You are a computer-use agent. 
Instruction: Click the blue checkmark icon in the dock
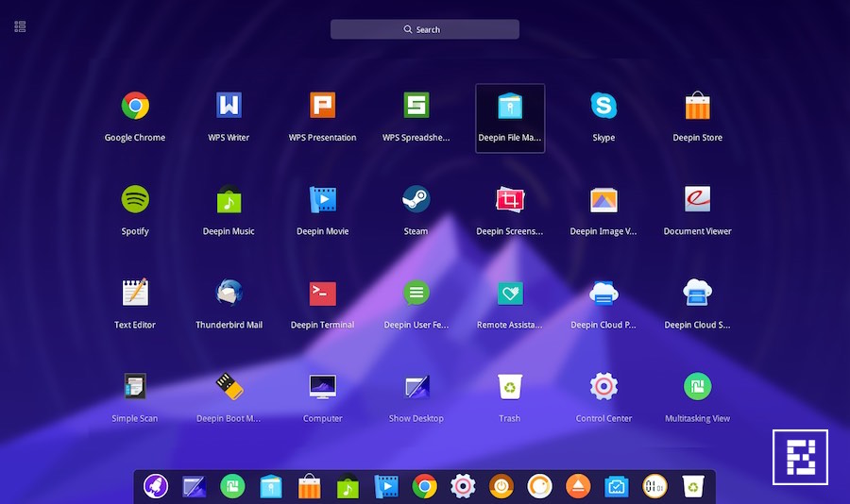point(617,487)
